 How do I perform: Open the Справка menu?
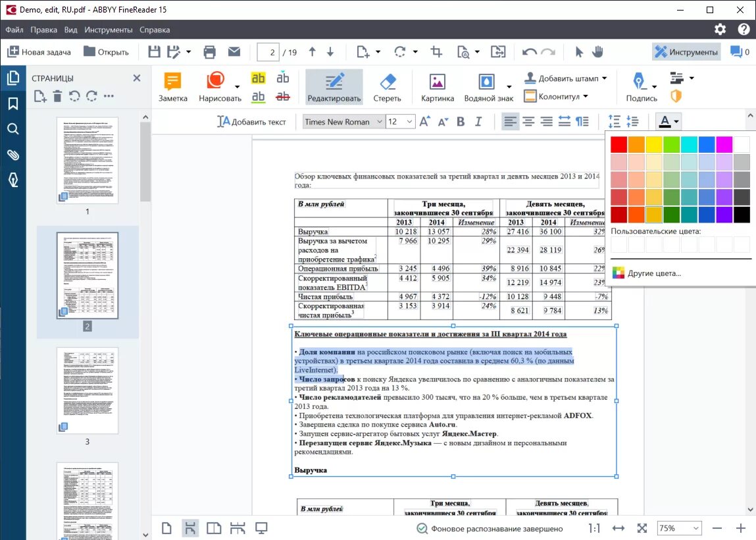(x=155, y=30)
